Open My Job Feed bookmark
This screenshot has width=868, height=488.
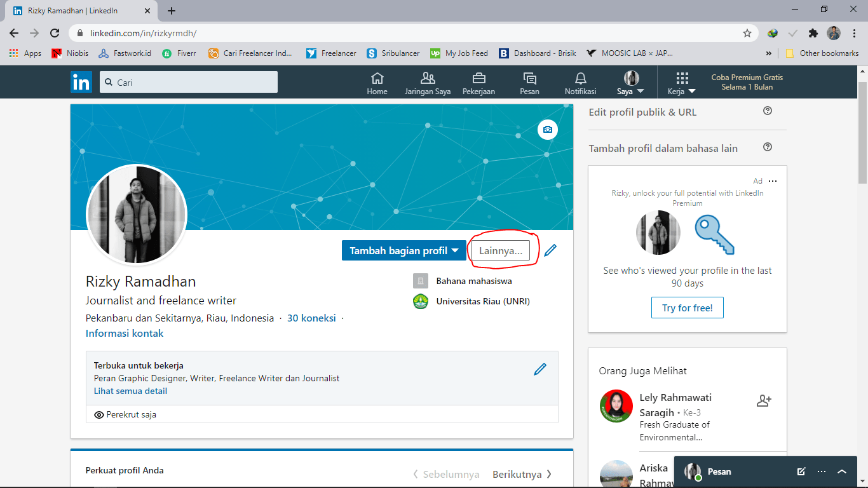pyautogui.click(x=459, y=53)
